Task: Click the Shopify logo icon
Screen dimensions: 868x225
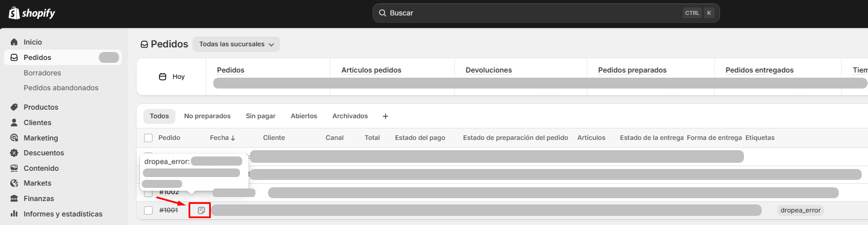Action: [14, 13]
